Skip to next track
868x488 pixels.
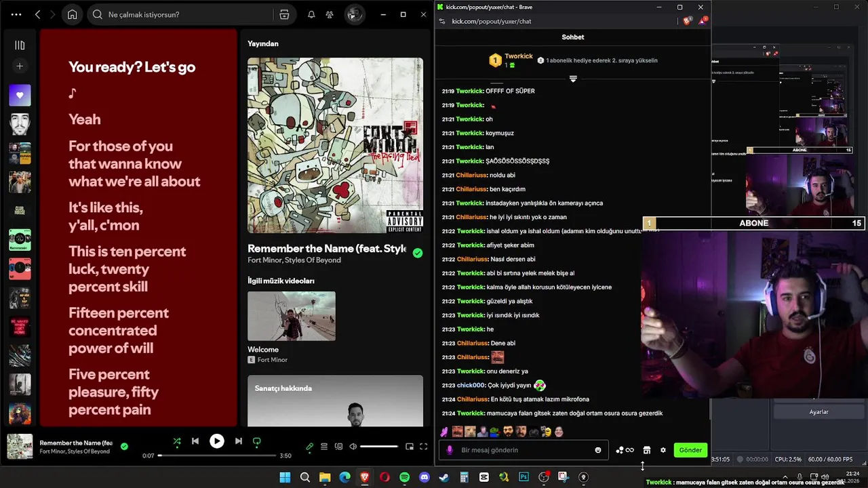click(238, 441)
